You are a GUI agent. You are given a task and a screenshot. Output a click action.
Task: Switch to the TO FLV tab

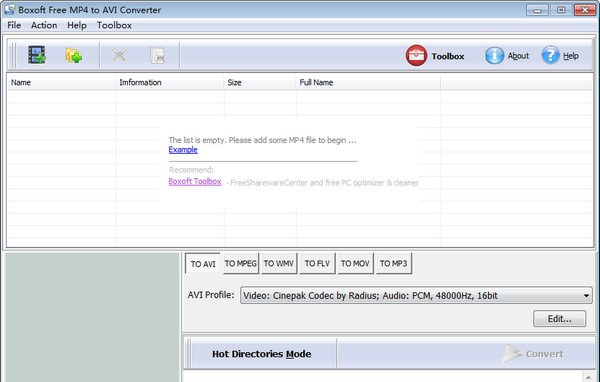click(x=317, y=263)
